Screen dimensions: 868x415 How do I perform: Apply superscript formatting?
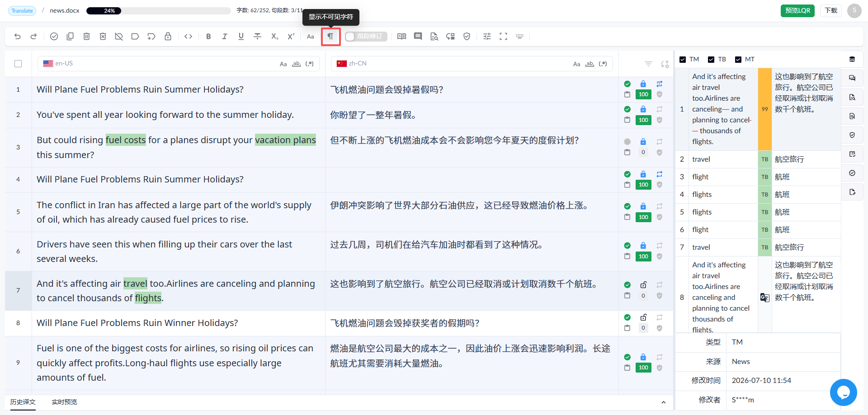[291, 37]
